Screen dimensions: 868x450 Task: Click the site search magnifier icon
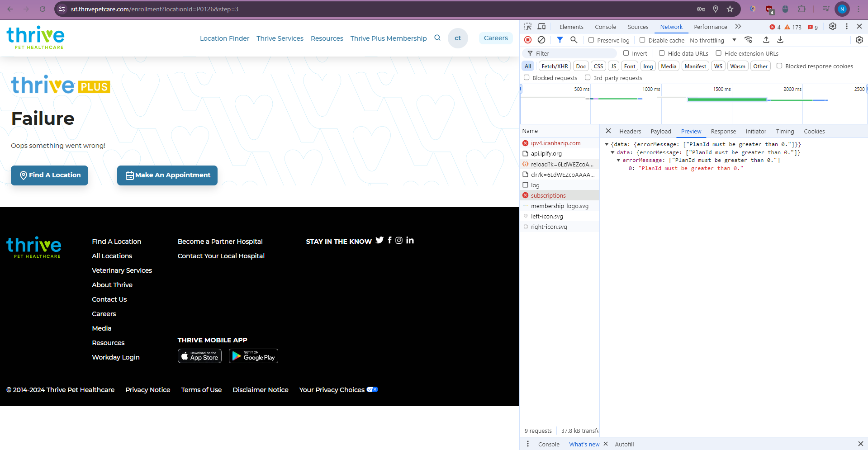(437, 38)
